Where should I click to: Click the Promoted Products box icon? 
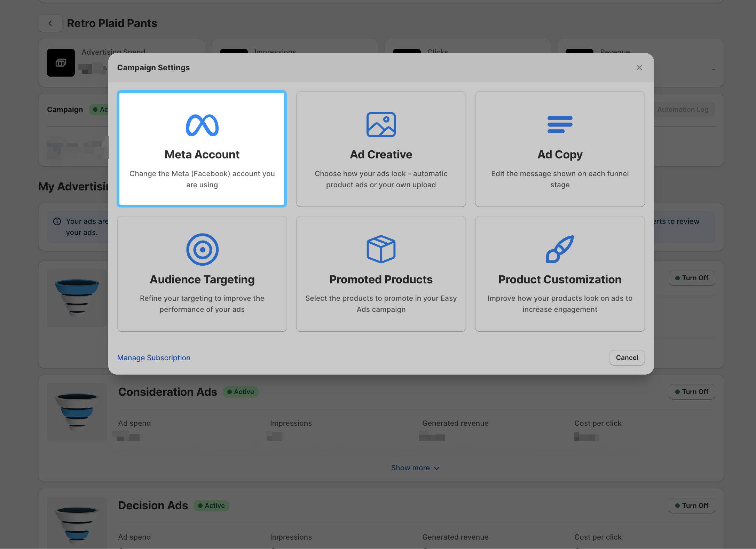click(x=381, y=249)
